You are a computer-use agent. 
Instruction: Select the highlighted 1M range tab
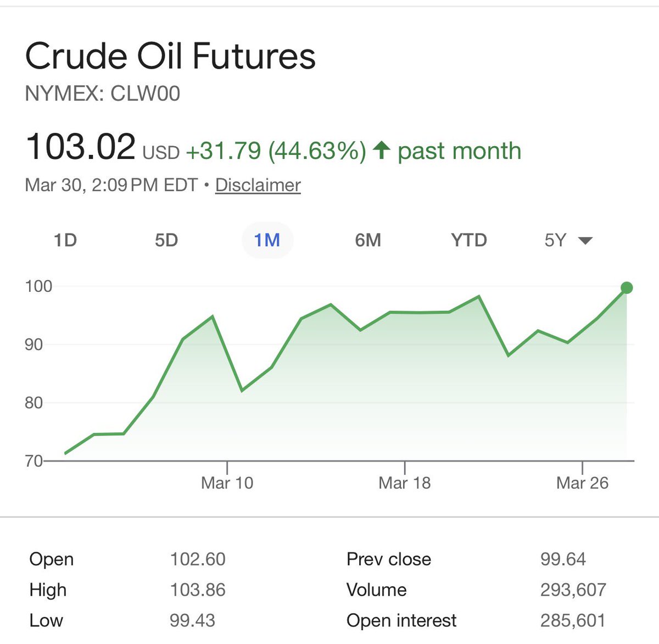click(x=267, y=240)
